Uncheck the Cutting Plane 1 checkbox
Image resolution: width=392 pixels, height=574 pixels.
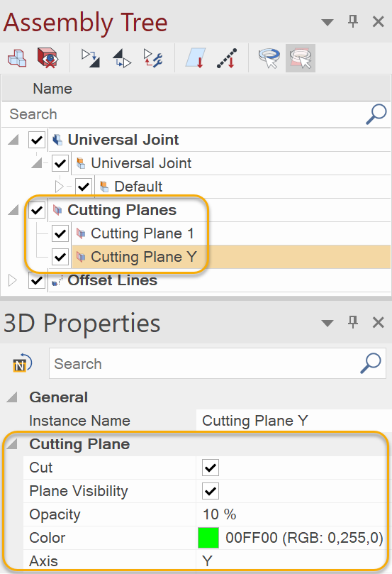60,233
